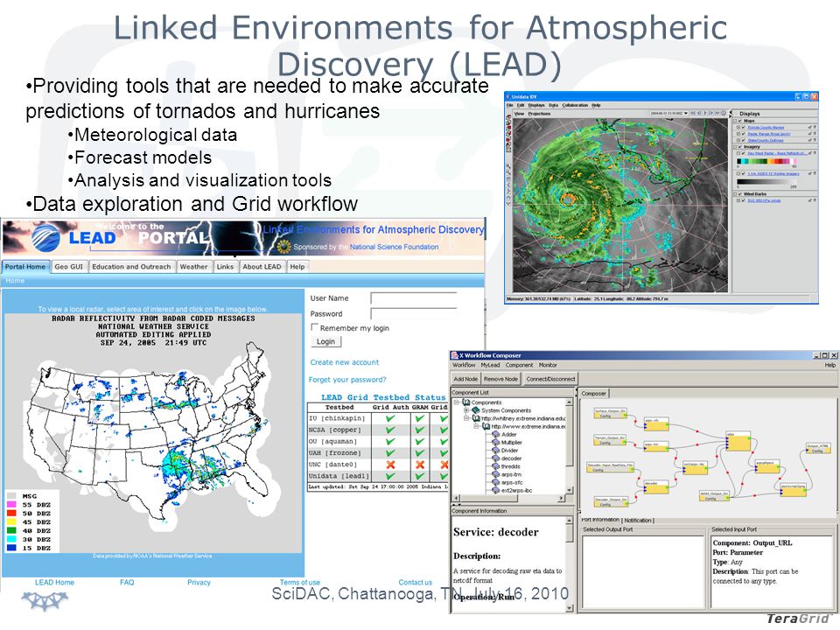The height and width of the screenshot is (630, 840).
Task: Open the Privacy footer link
Action: 199,583
